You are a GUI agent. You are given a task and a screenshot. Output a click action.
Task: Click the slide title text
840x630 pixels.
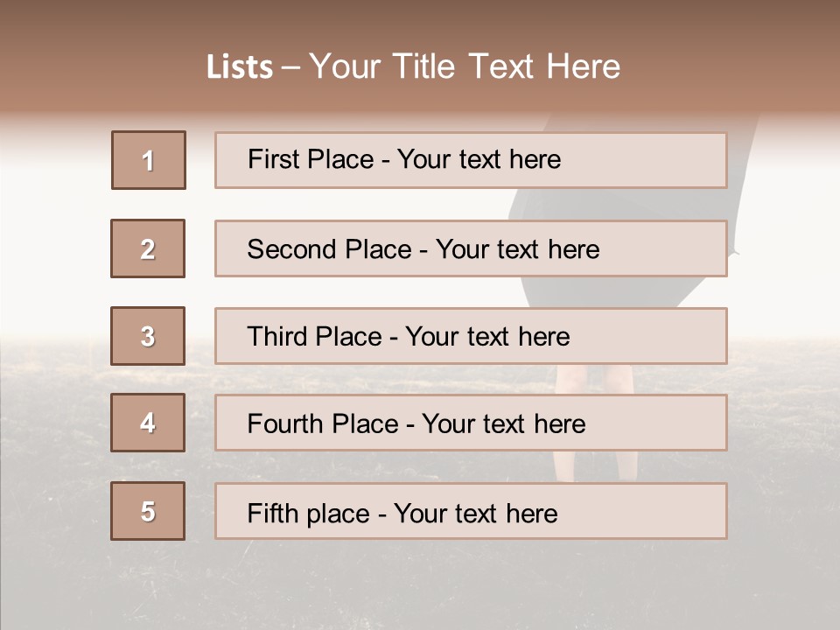[x=413, y=66]
